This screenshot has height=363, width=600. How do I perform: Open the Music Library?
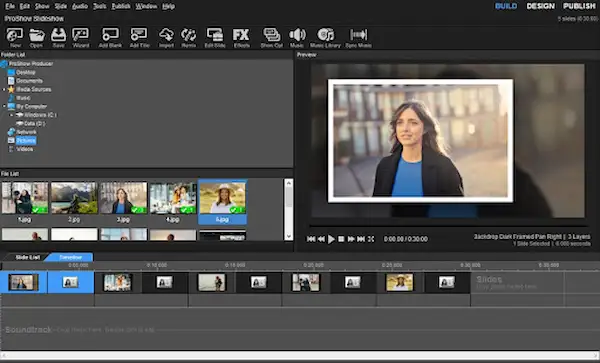[x=325, y=38]
